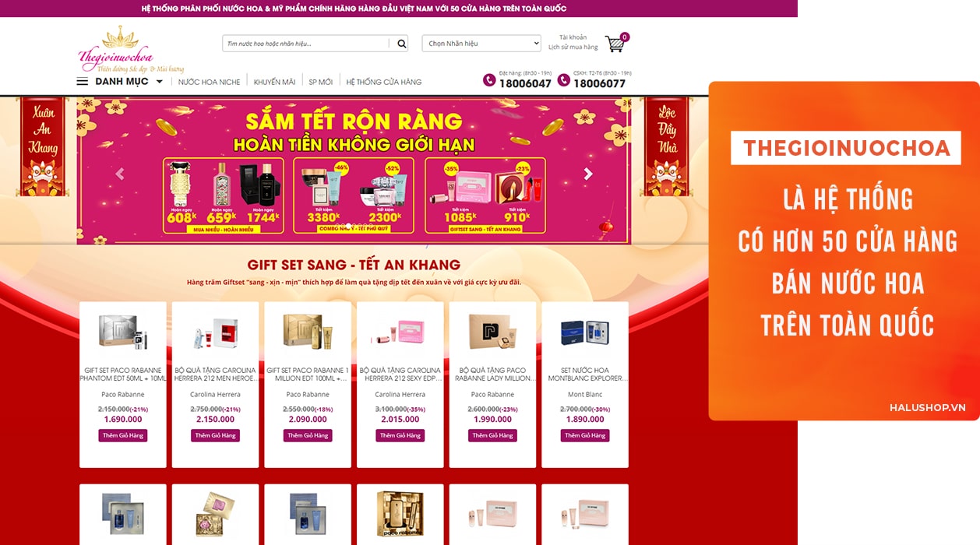
Task: Open the Tài khoản account link
Action: click(573, 37)
